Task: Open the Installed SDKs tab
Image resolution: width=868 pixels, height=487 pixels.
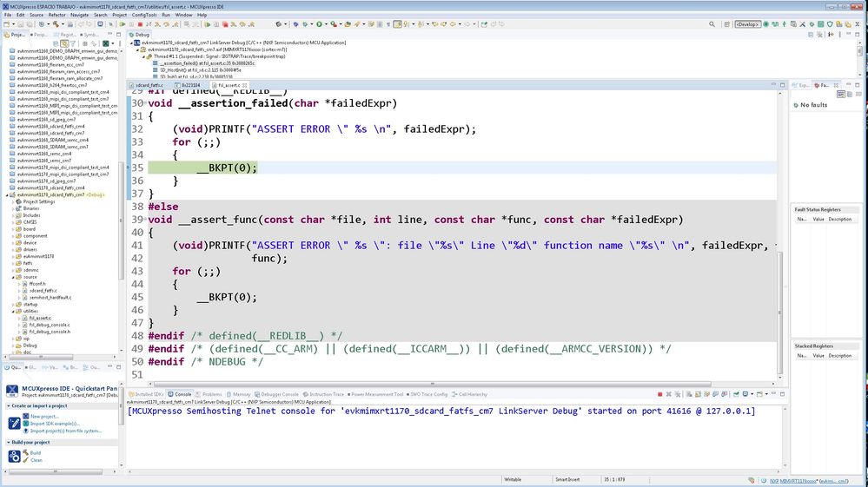Action: pyautogui.click(x=146, y=394)
